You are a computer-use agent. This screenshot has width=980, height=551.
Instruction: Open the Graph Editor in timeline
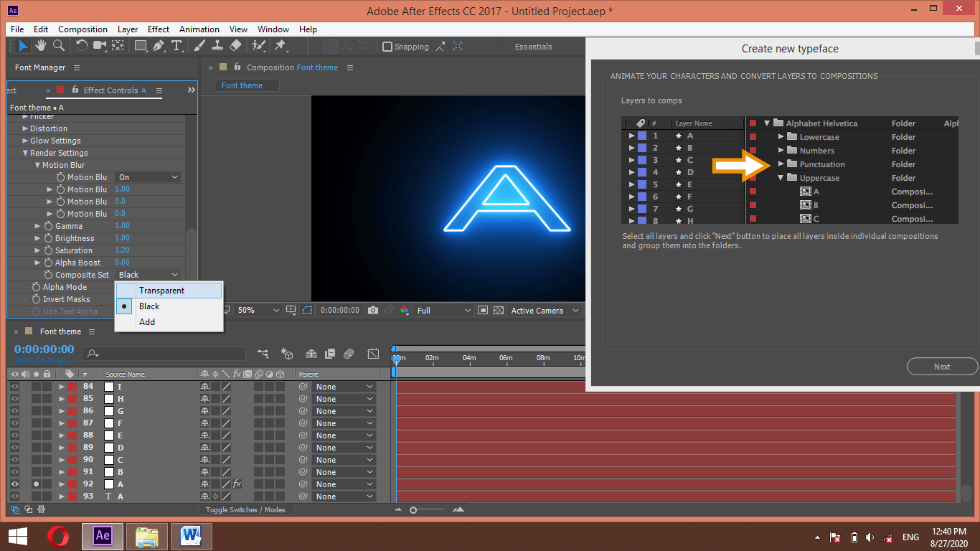[373, 354]
